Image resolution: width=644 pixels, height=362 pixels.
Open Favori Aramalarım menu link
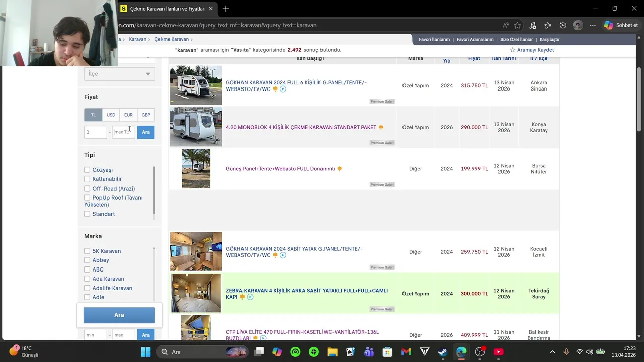[x=475, y=39]
